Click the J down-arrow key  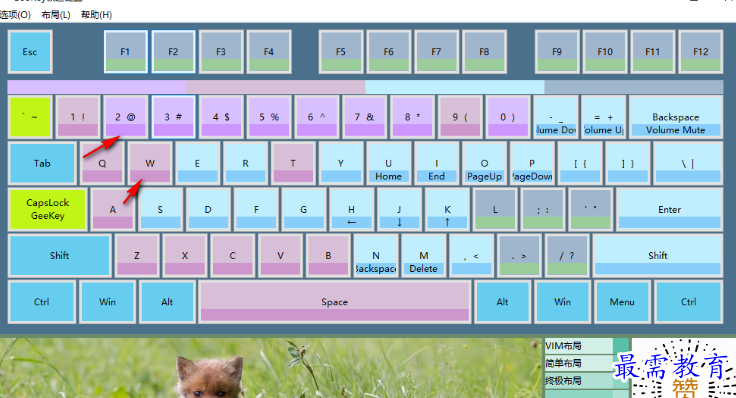399,209
